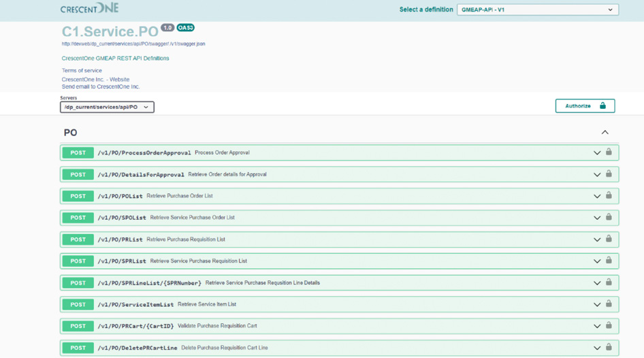Expand the PRCart endpoint chevron

[597, 326]
